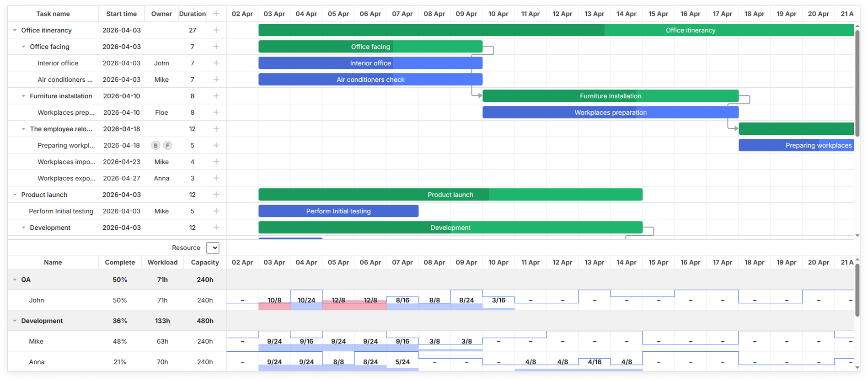Viewport: 868px width, 381px height.
Task: Click the resource panel vertical scrollbar
Action: pos(857,290)
